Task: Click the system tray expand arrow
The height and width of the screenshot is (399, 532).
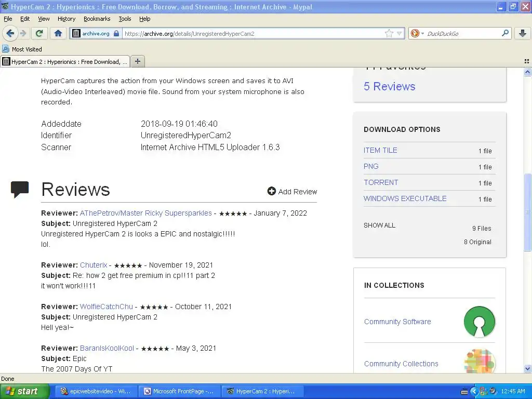Action: click(x=474, y=391)
